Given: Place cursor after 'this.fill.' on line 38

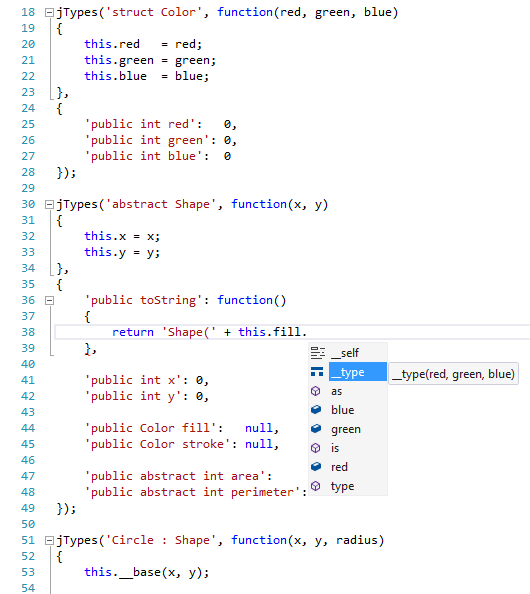Looking at the screenshot, I should 307,332.
